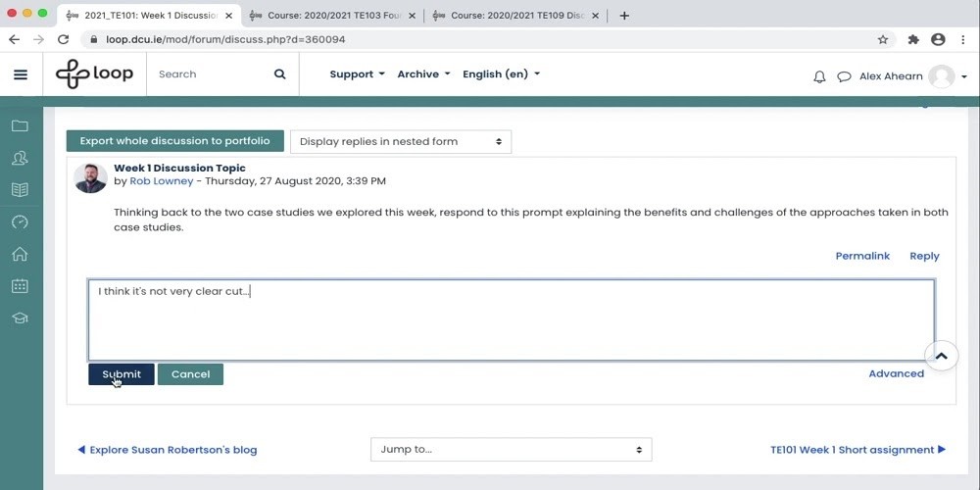Open the Jump to... selector

(511, 450)
